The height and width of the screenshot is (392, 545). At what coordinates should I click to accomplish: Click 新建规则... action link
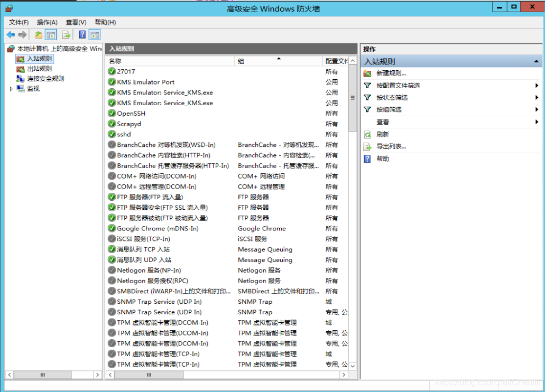tap(391, 73)
